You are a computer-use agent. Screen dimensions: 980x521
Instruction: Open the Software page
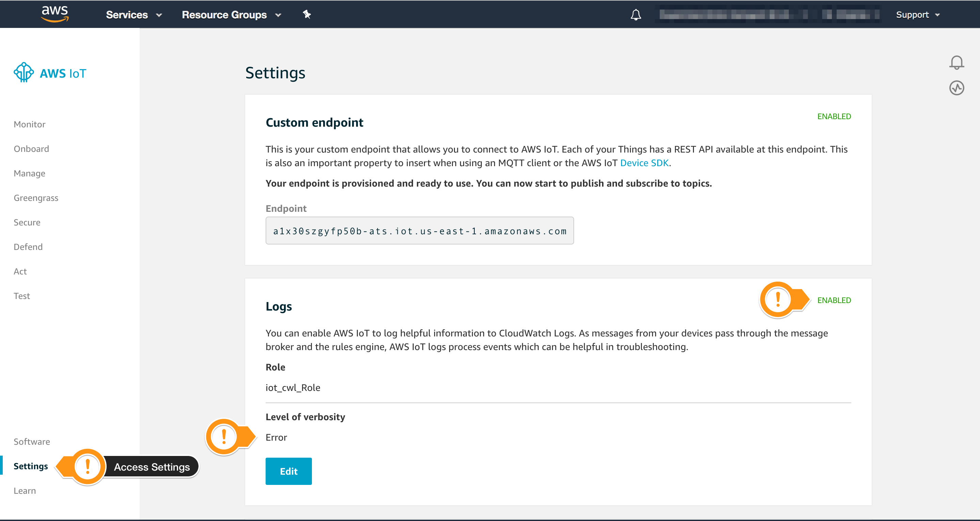(x=32, y=442)
